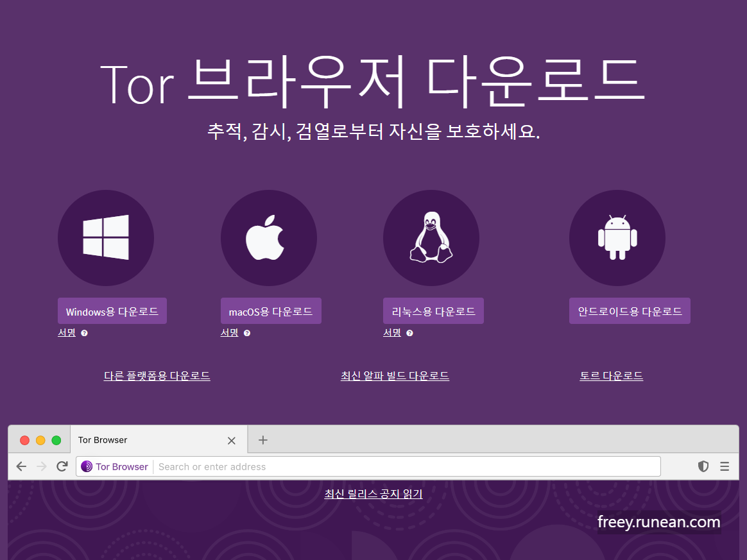The image size is (747, 560).
Task: Open a new tab with the plus button
Action: (262, 440)
